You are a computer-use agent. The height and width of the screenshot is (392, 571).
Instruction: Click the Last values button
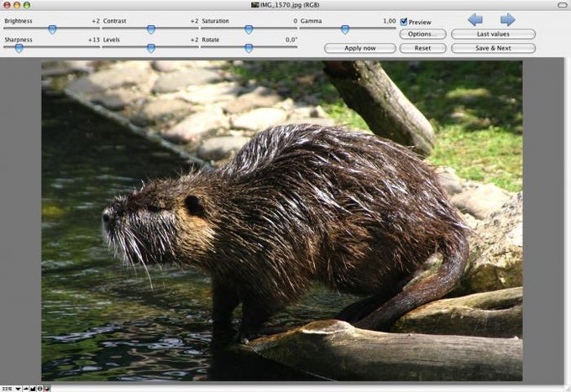coord(493,34)
